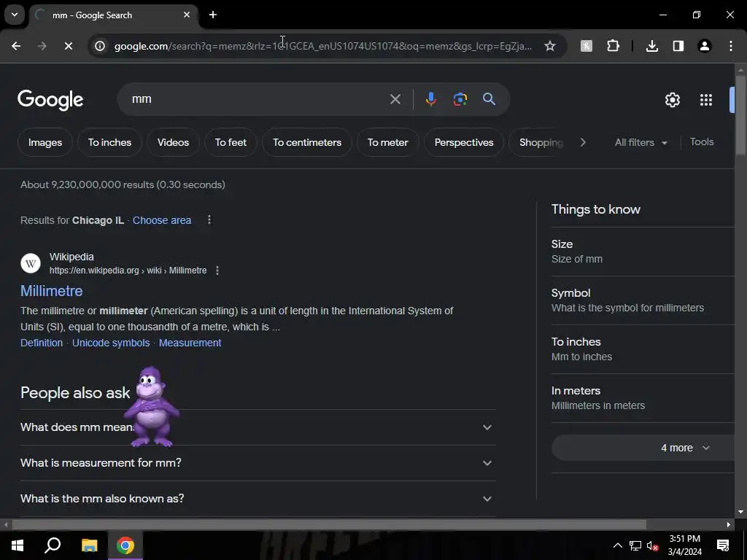Open To inches in Things to know
The width and height of the screenshot is (747, 560).
[x=643, y=349]
